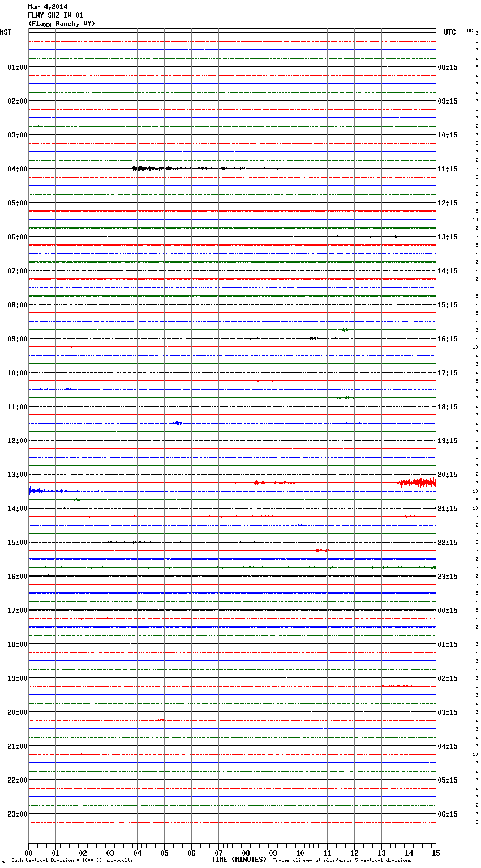Select the 00:15 UTC time label

[x=448, y=611]
